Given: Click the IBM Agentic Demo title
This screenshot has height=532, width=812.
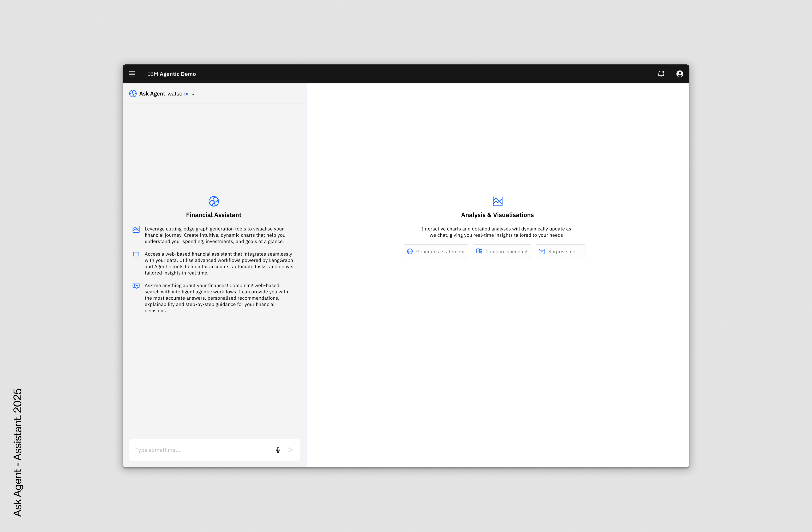Looking at the screenshot, I should (172, 74).
